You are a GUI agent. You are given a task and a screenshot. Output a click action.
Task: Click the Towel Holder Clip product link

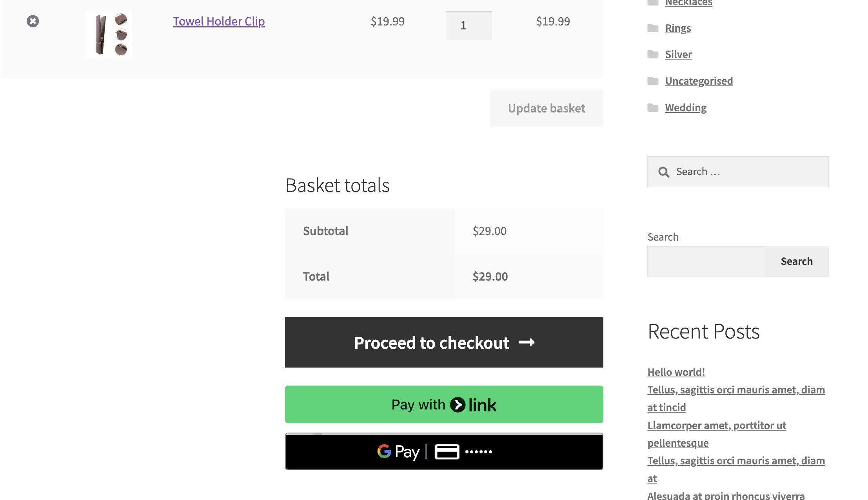pyautogui.click(x=218, y=21)
